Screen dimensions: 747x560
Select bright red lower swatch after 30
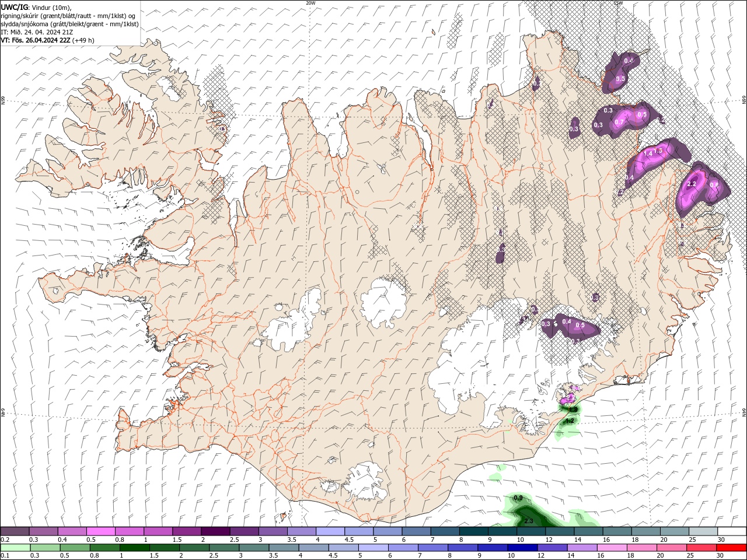coord(731,548)
